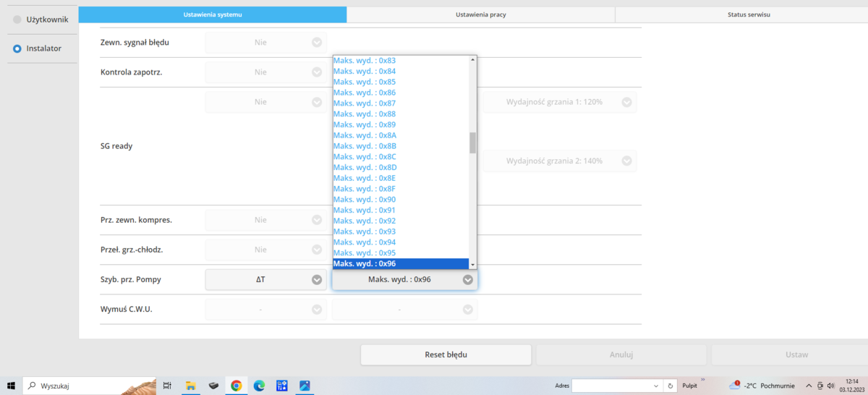Pick Maks. wyd. : 0x90 list entry

coord(365,200)
